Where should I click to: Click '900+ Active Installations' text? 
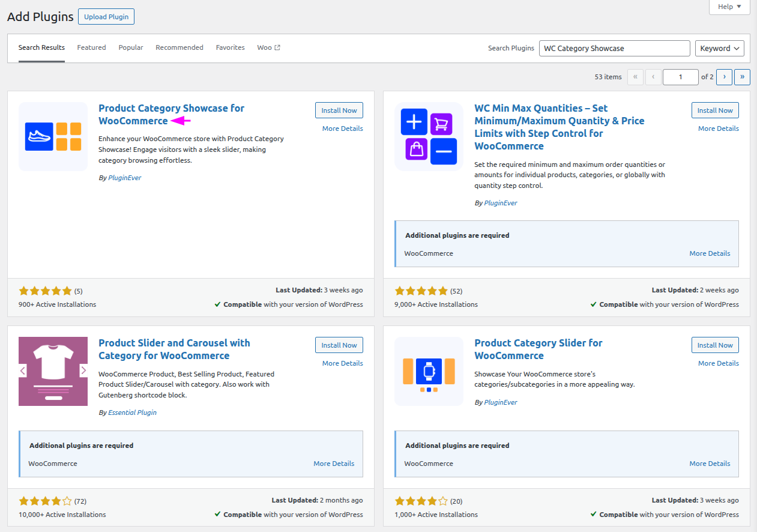click(57, 304)
